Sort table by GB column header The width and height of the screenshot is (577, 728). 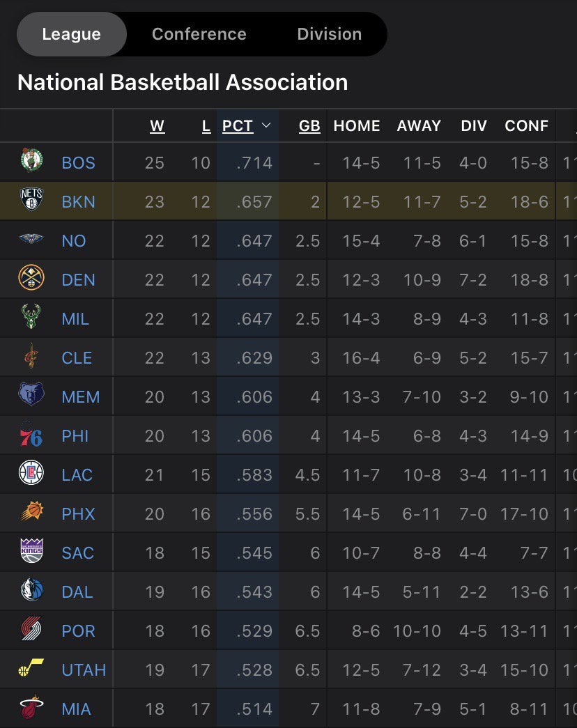[x=309, y=126]
